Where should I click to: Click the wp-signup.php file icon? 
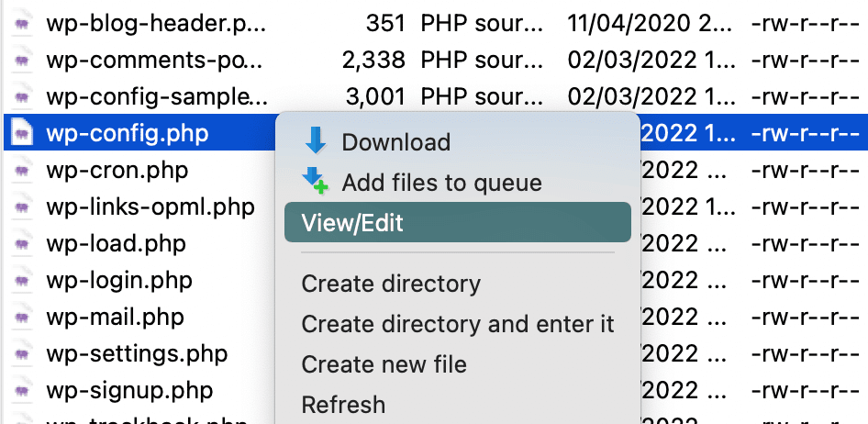coord(22,391)
